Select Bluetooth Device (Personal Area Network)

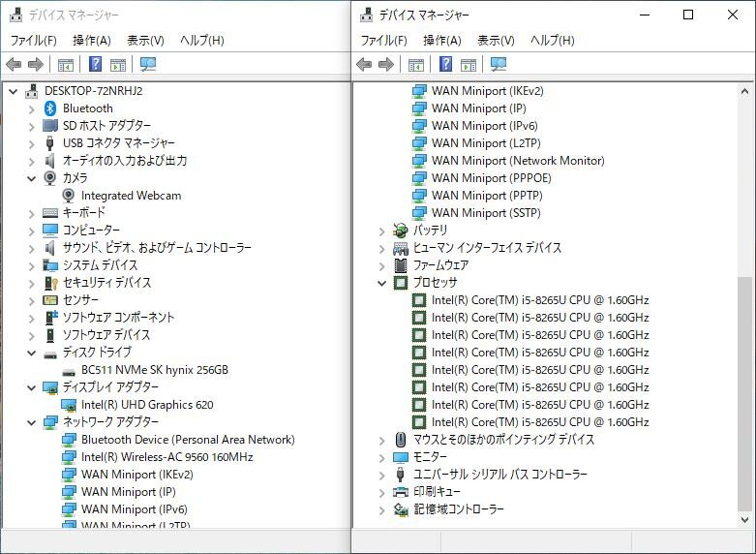pos(188,440)
